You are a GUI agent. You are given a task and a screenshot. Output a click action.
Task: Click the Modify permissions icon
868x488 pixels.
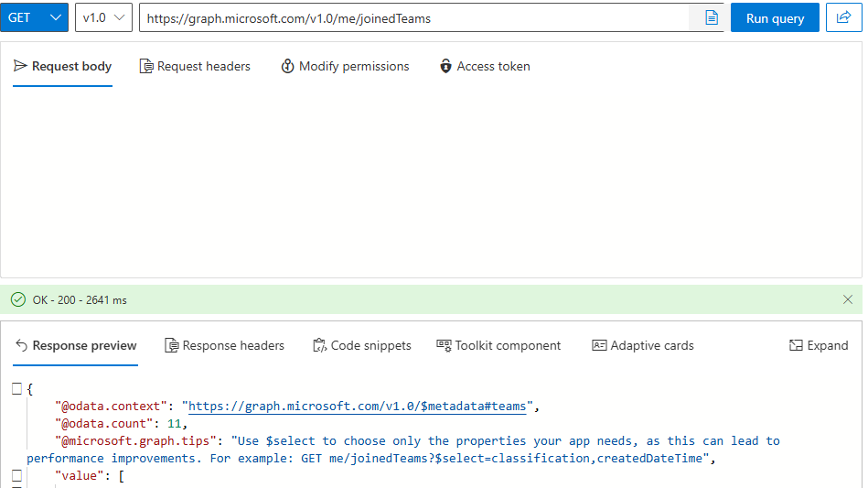point(287,67)
